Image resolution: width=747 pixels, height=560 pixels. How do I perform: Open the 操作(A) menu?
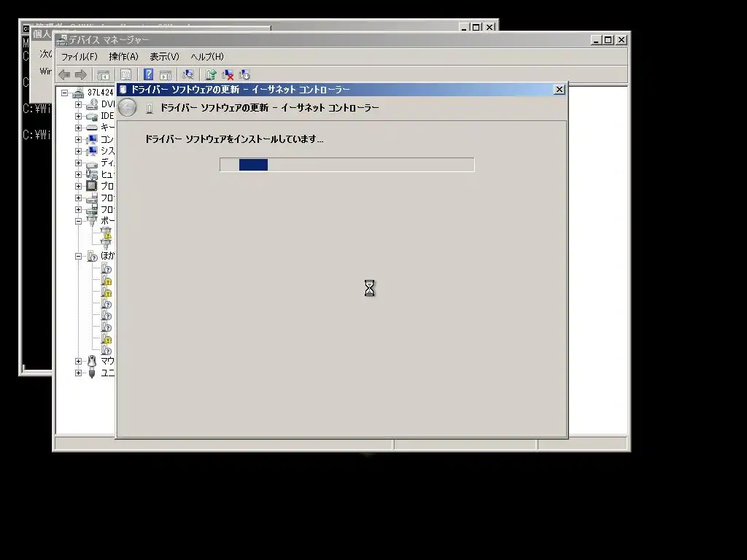tap(123, 57)
